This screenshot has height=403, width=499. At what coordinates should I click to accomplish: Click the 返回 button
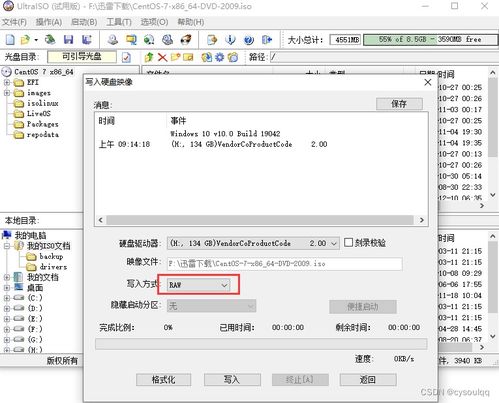tap(368, 379)
